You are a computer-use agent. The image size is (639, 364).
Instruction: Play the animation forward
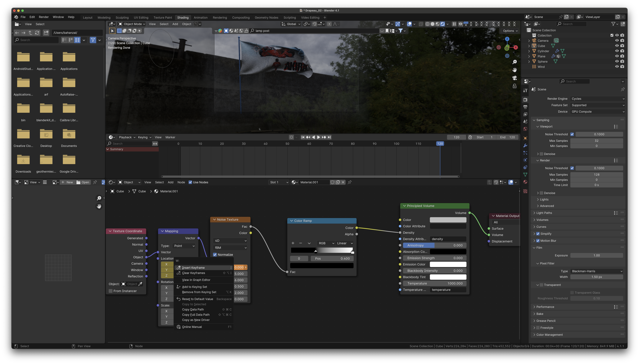[318, 137]
